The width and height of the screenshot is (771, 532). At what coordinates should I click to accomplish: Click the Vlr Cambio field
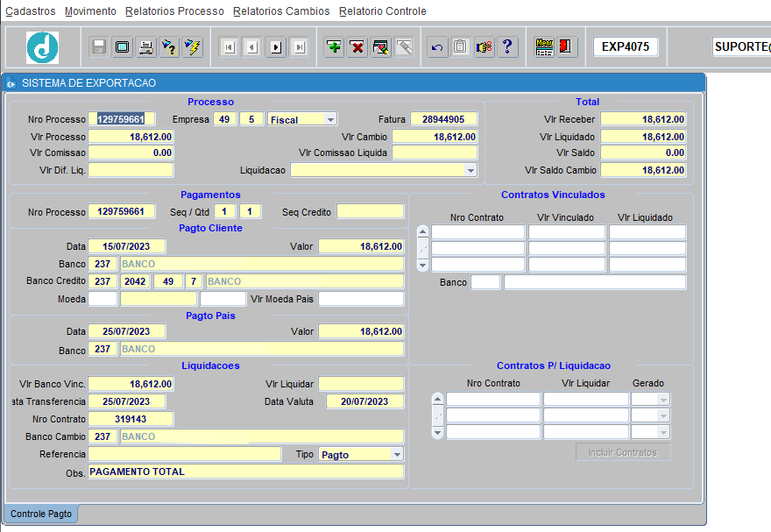coord(435,137)
